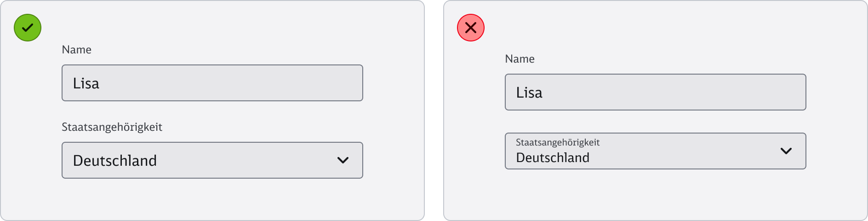Focus the Name input in the green-check example
Viewport: 868px width, 221px height.
click(212, 83)
